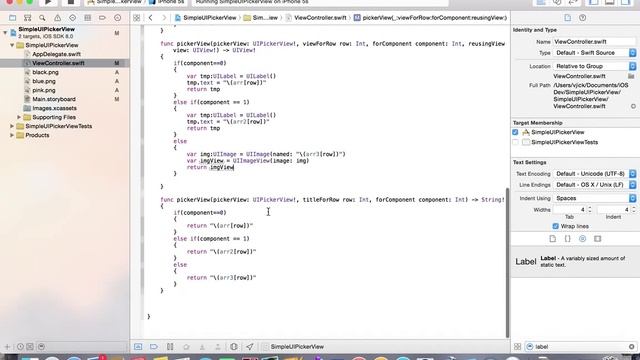The image size is (640, 360).
Task: Step out in debugger
Action: 218,347
